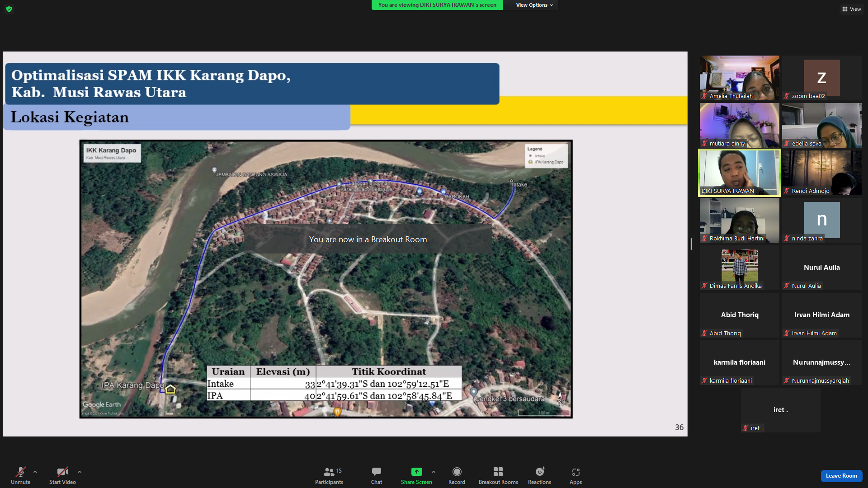This screenshot has height=488, width=868.
Task: Open video options arrow beside Start Video
Action: coord(80,472)
